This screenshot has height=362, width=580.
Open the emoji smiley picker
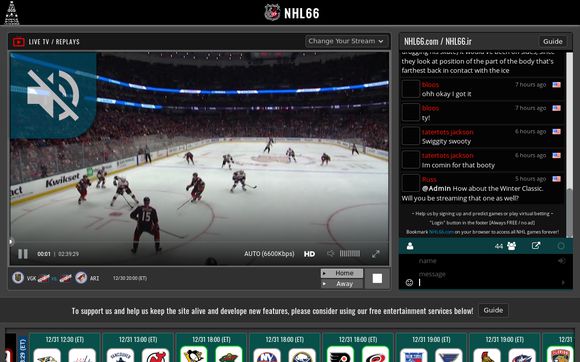[409, 283]
